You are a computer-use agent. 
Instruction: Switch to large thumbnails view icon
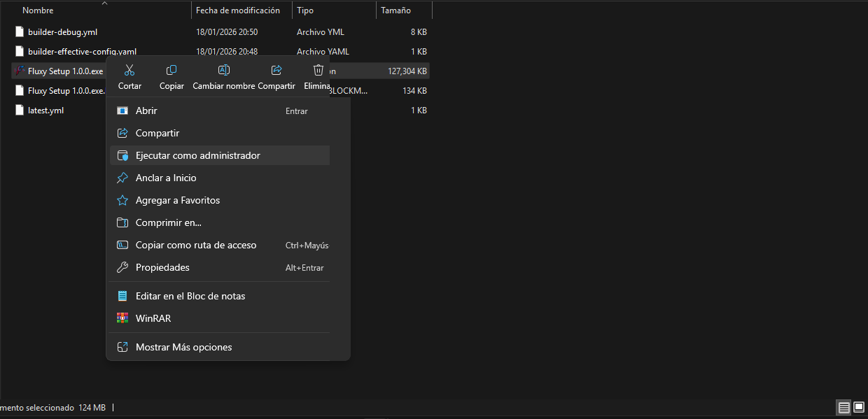pyautogui.click(x=859, y=407)
